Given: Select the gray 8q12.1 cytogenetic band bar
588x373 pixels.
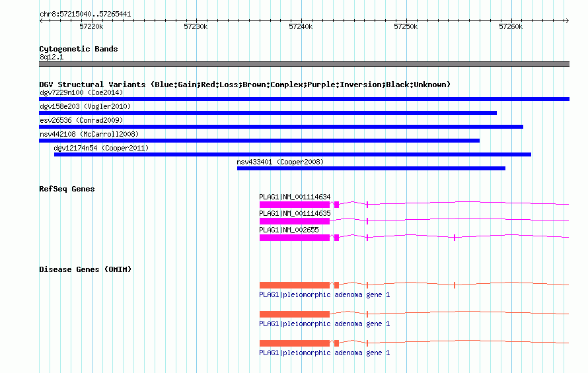Looking at the screenshot, I should click(x=304, y=64).
